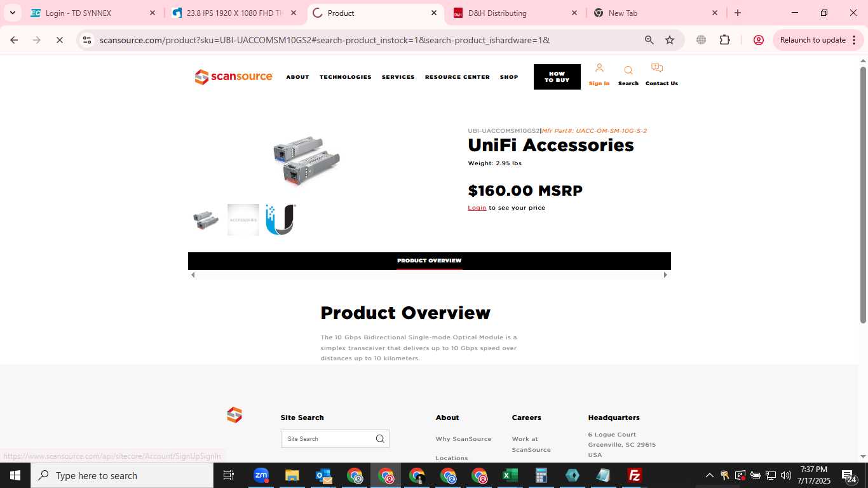Open the Sign In person icon
The height and width of the screenshot is (488, 868).
pos(599,68)
